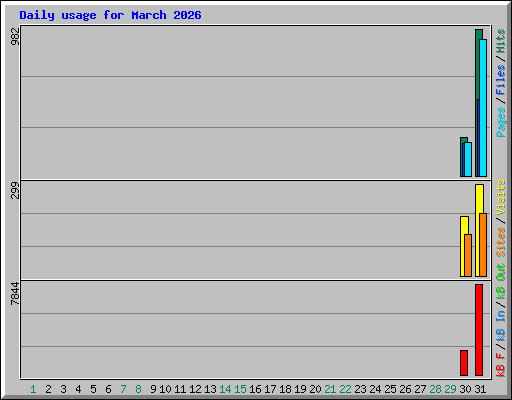
Task: Click the 7844 maximum kB axis value
Action: click(x=15, y=294)
